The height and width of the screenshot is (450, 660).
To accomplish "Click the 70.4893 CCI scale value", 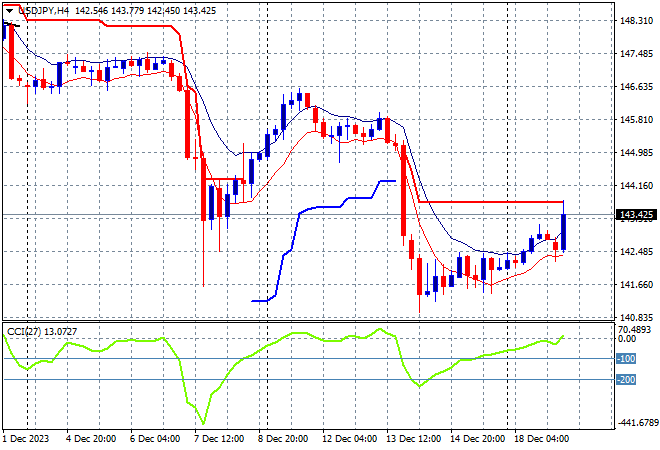I will coord(636,328).
